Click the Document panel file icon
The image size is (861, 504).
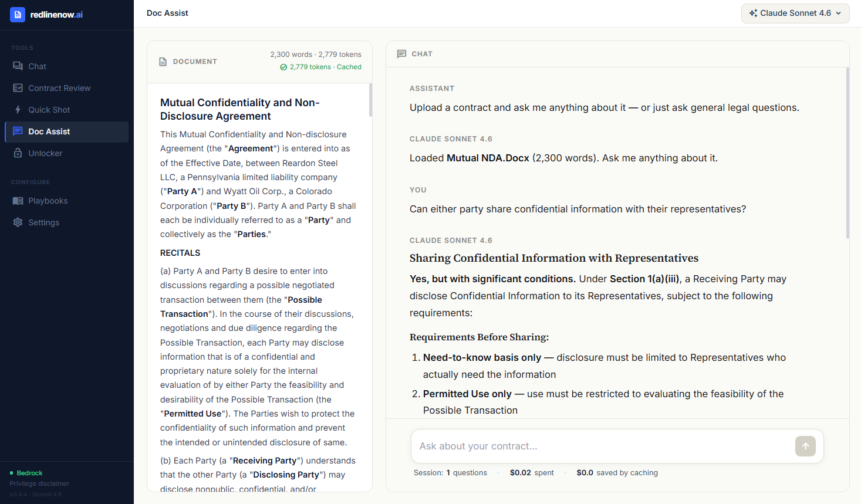[163, 62]
